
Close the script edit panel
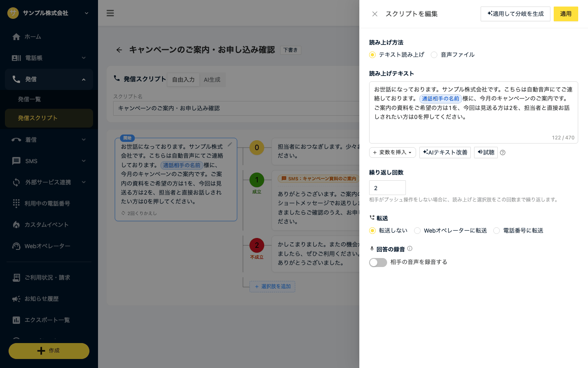tap(374, 14)
